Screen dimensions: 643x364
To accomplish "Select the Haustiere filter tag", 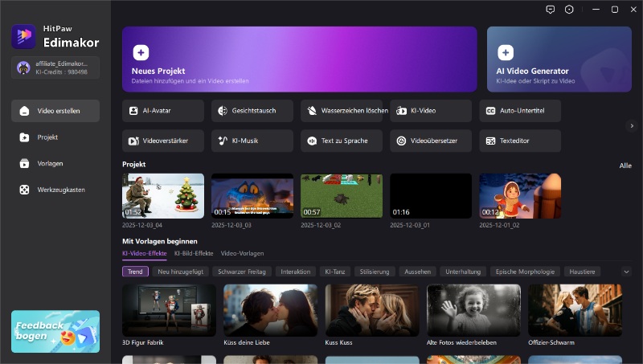I will click(x=581, y=272).
